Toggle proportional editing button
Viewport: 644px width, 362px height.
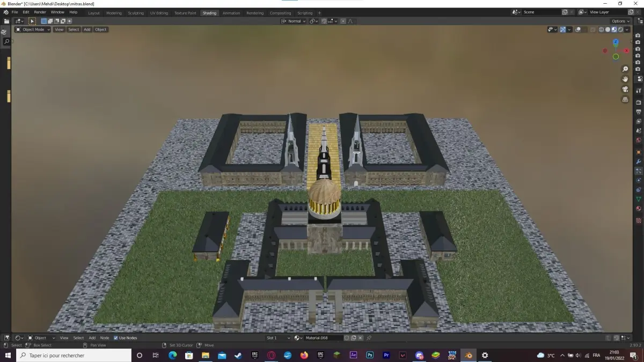343,21
